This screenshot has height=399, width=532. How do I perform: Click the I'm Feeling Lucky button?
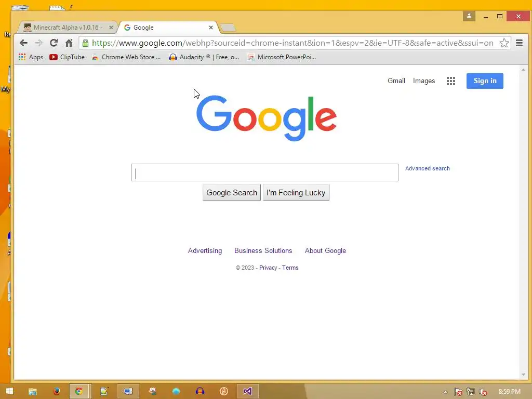[x=296, y=192]
